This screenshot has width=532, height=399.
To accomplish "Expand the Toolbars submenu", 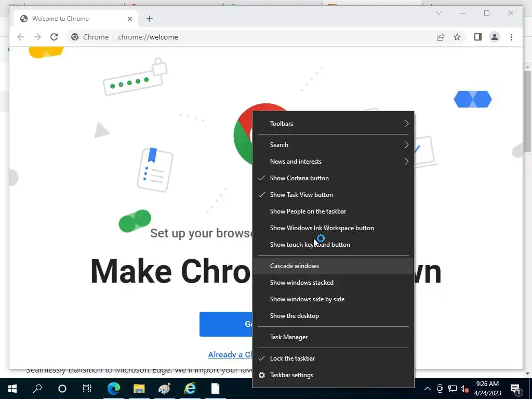I will pos(333,124).
